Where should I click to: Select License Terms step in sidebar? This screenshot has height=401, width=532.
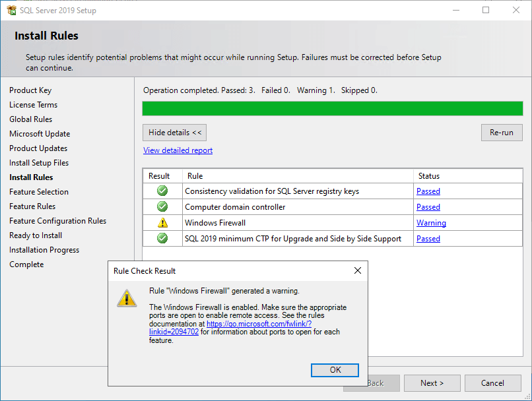coord(33,105)
